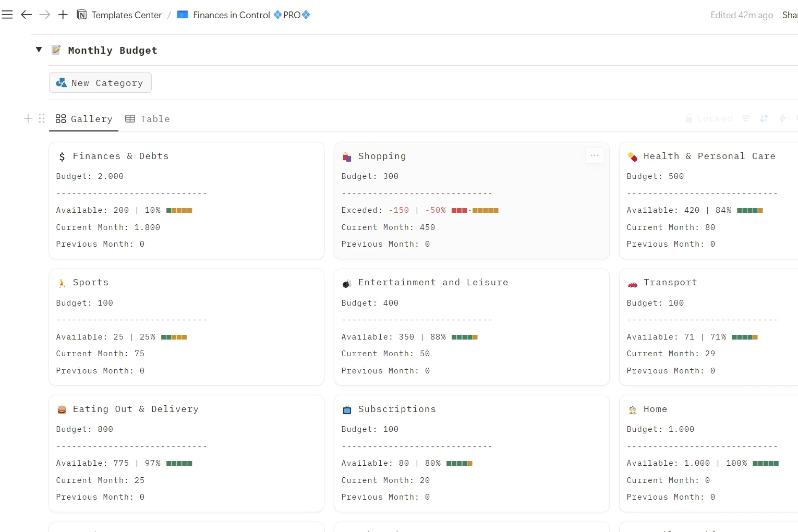Viewport: 798px width, 532px height.
Task: Click the sort arrows icon
Action: tap(764, 118)
